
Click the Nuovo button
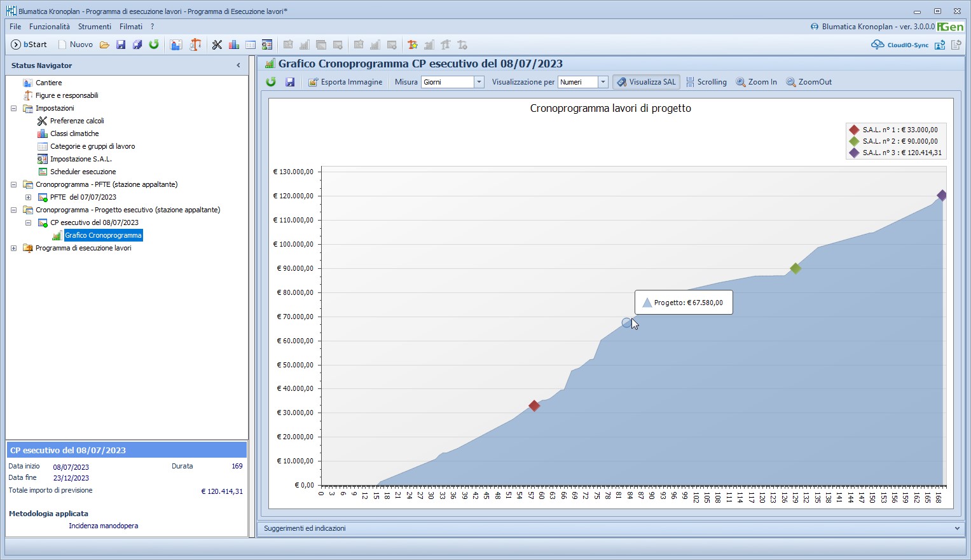[75, 44]
